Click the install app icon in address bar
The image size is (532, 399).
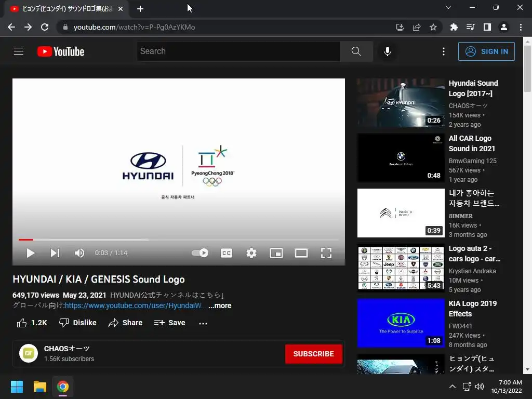[400, 27]
